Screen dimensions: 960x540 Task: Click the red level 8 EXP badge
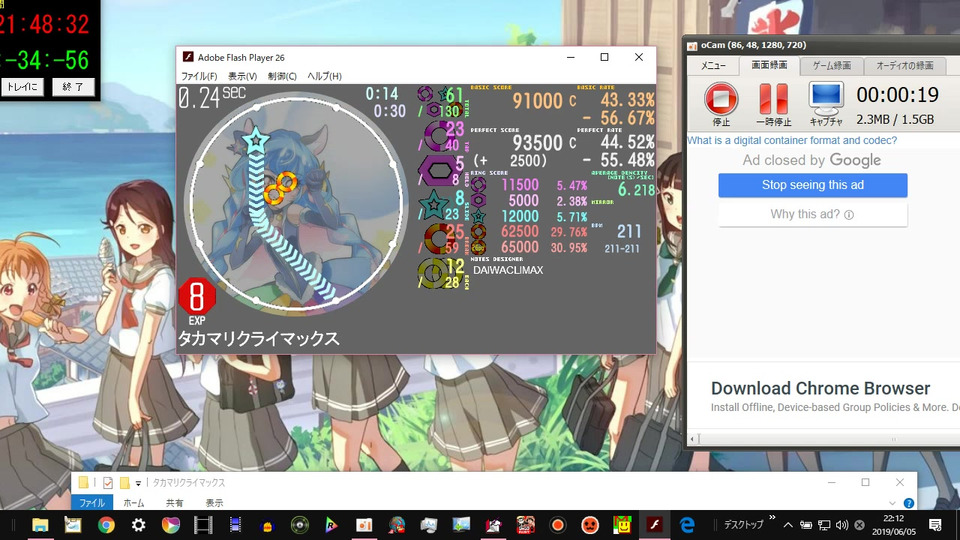197,297
